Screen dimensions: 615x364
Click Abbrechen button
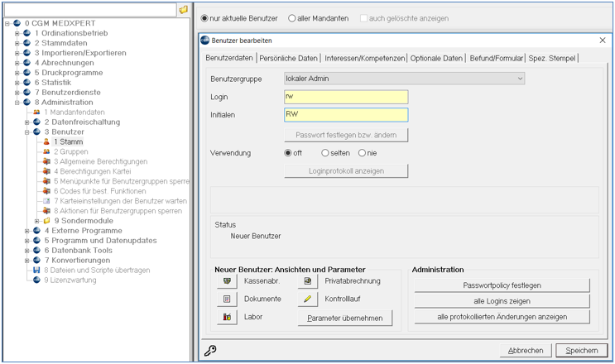[x=526, y=351]
